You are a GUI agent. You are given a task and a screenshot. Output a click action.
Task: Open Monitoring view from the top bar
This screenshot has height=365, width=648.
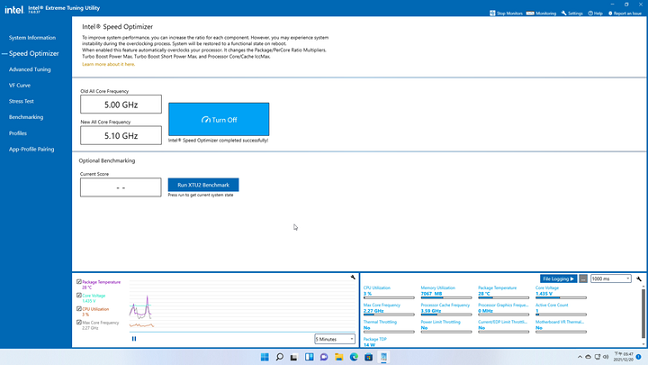click(x=541, y=13)
